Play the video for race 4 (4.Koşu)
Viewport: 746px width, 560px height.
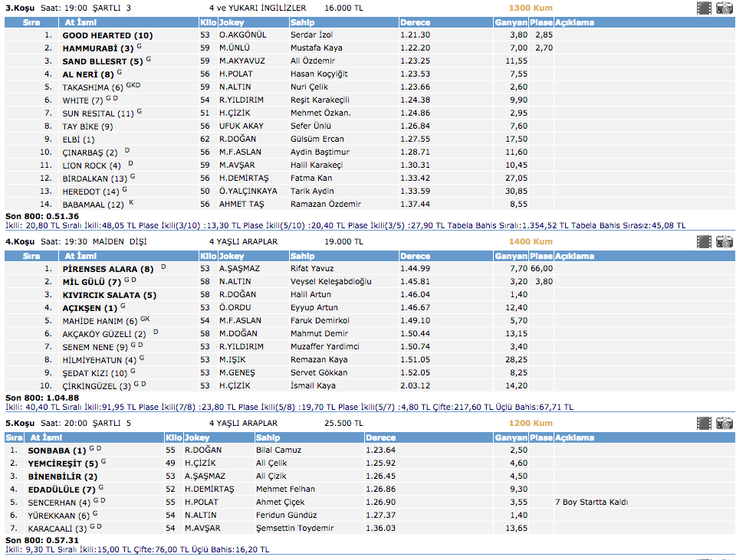click(704, 242)
